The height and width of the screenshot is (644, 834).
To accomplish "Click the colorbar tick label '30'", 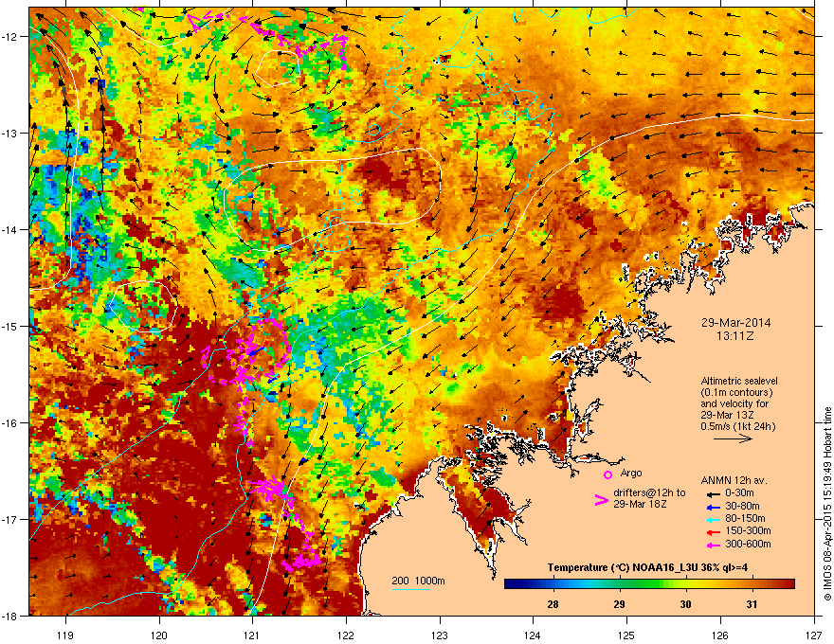I will 685,604.
